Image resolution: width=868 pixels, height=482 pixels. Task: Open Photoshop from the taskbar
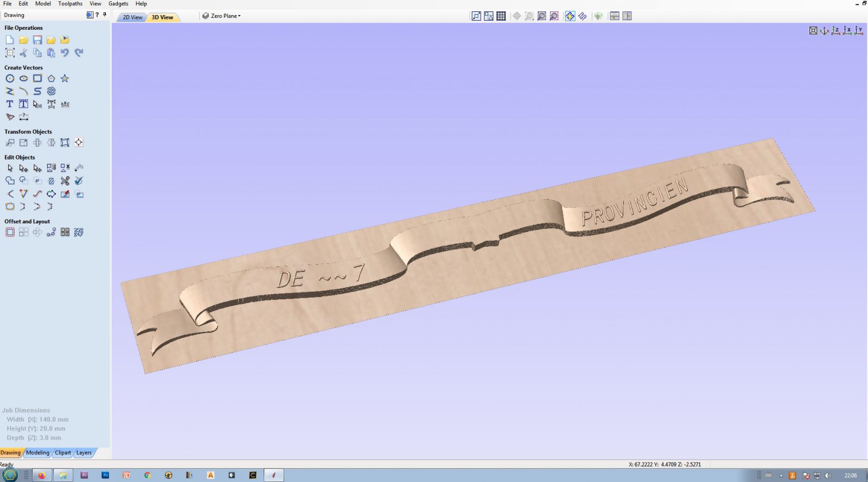tap(105, 475)
